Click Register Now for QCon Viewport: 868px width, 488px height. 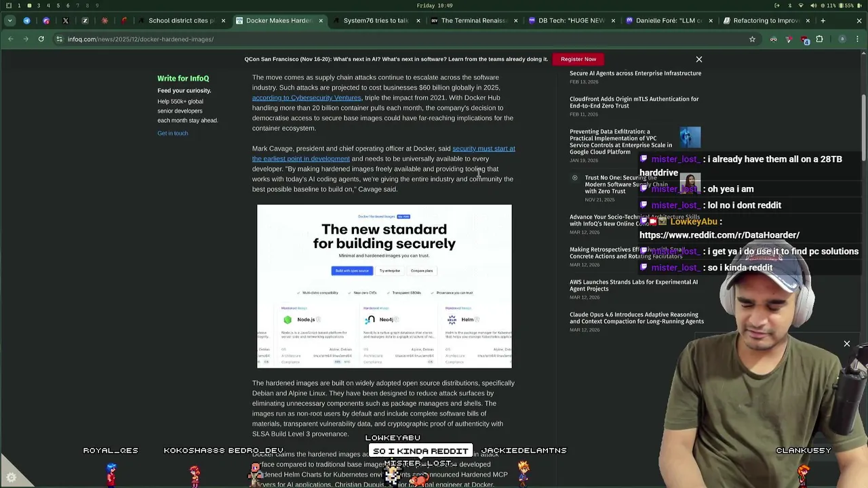(x=578, y=59)
